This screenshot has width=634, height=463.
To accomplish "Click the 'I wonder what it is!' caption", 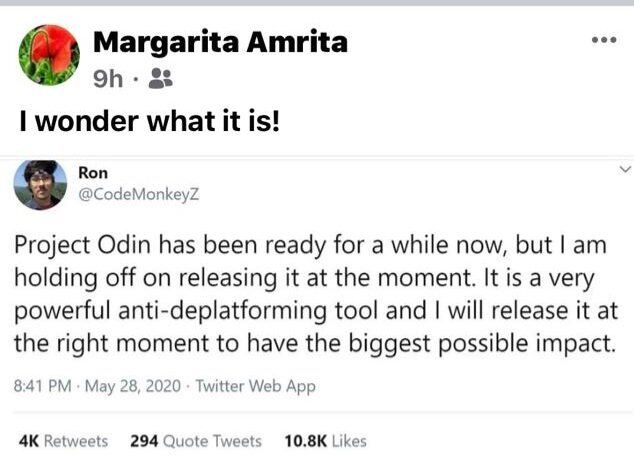I will coord(149,121).
